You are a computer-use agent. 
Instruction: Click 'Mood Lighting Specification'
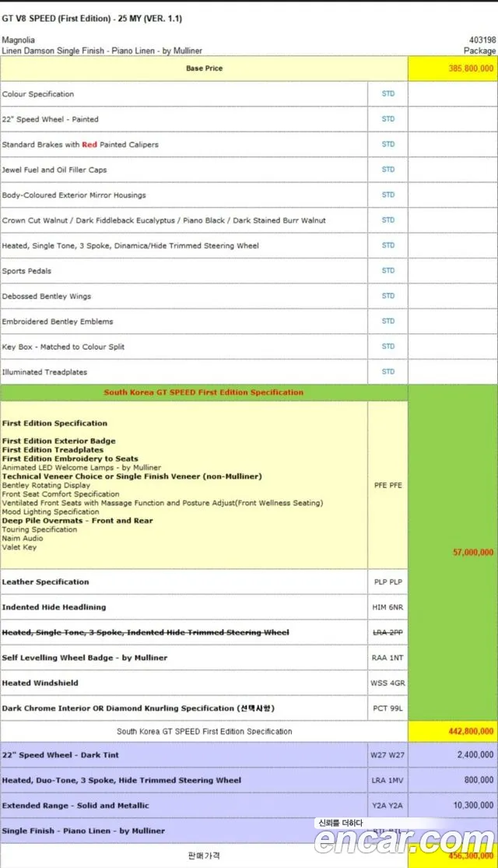(51, 512)
